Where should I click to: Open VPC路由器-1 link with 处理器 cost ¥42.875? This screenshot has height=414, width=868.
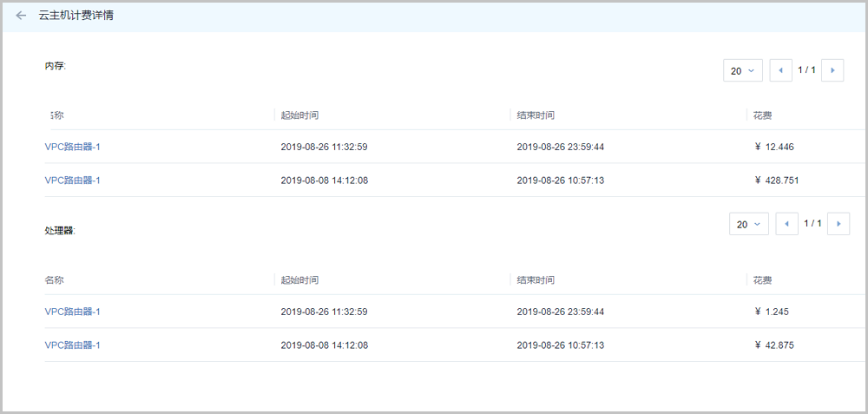click(73, 345)
